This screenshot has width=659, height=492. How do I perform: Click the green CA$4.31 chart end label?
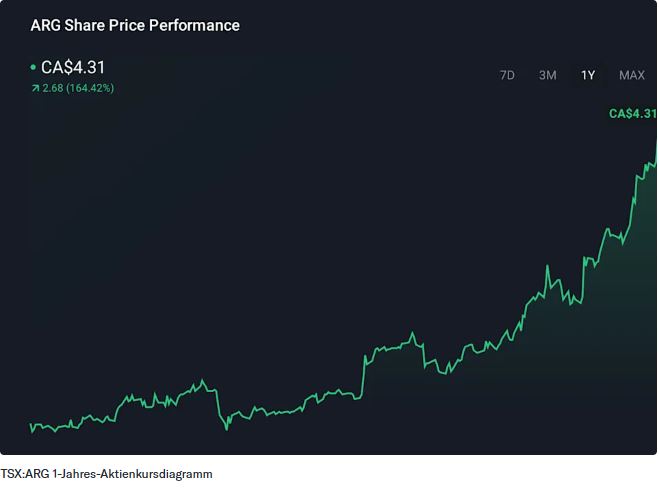coord(632,114)
